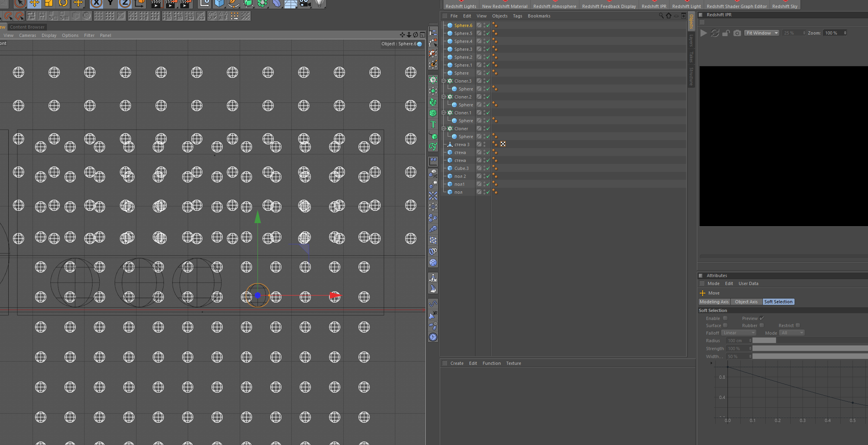The height and width of the screenshot is (445, 868).
Task: Collapse the Cloner tree node
Action: pos(444,128)
